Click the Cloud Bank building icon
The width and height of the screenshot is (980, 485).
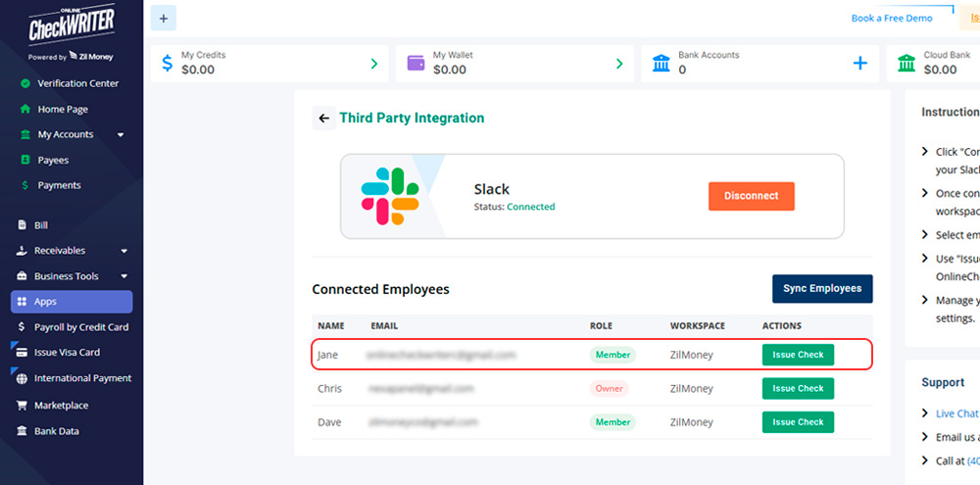pos(906,64)
